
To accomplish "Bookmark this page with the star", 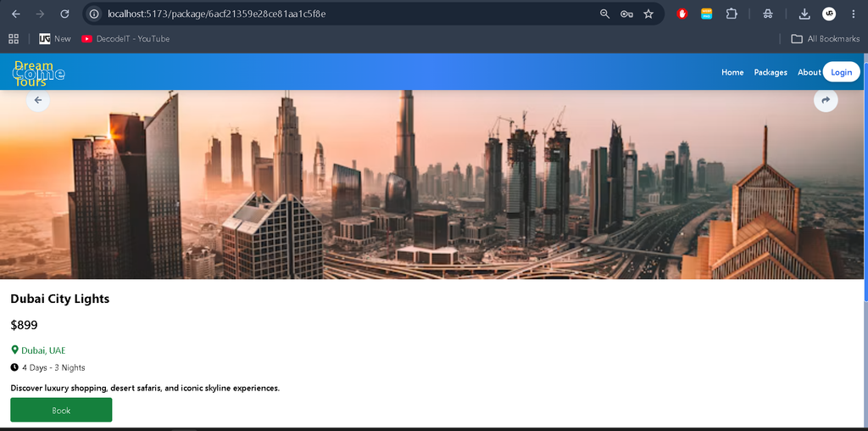I will click(x=648, y=14).
